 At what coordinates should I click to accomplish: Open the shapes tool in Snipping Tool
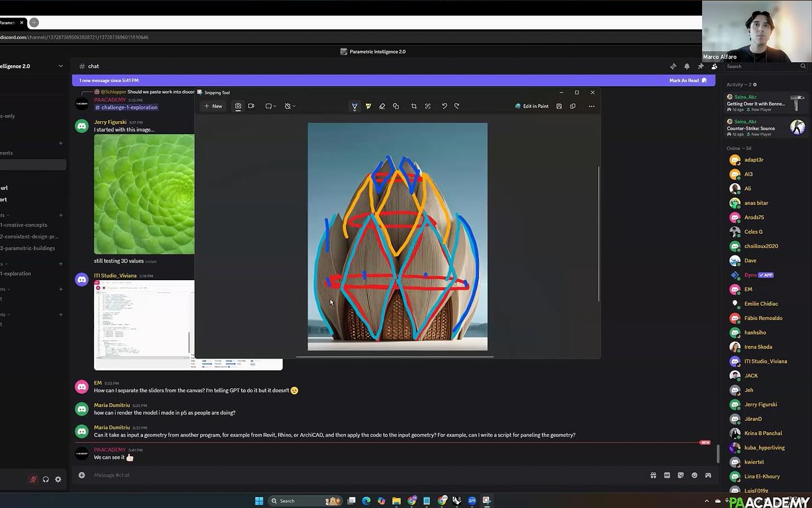(396, 106)
